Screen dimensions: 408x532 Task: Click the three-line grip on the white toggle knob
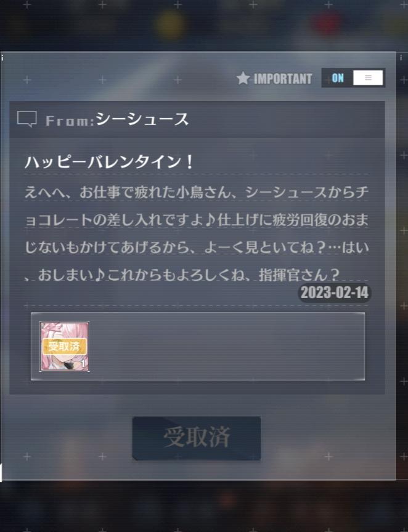pos(368,78)
